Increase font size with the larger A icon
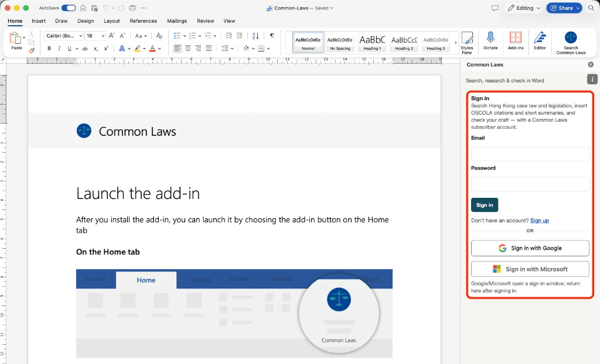This screenshot has height=364, width=600. (112, 36)
